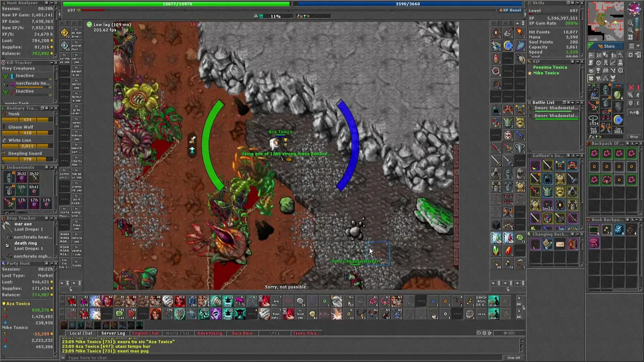Click the blue shield equipment slot
644x362 pixels.
[x=618, y=120]
